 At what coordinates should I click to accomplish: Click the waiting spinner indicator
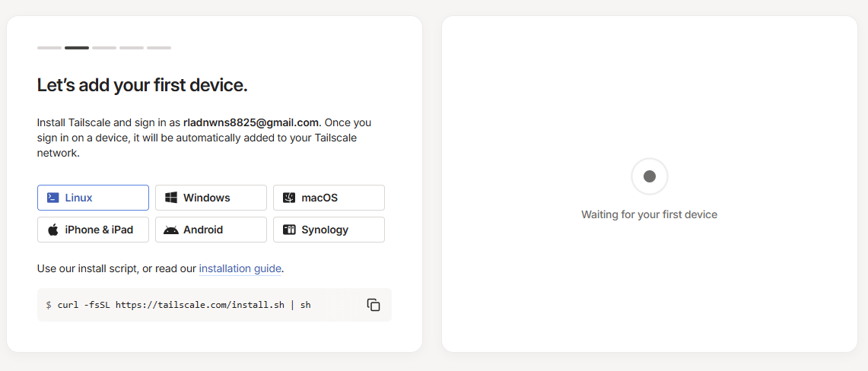(650, 176)
